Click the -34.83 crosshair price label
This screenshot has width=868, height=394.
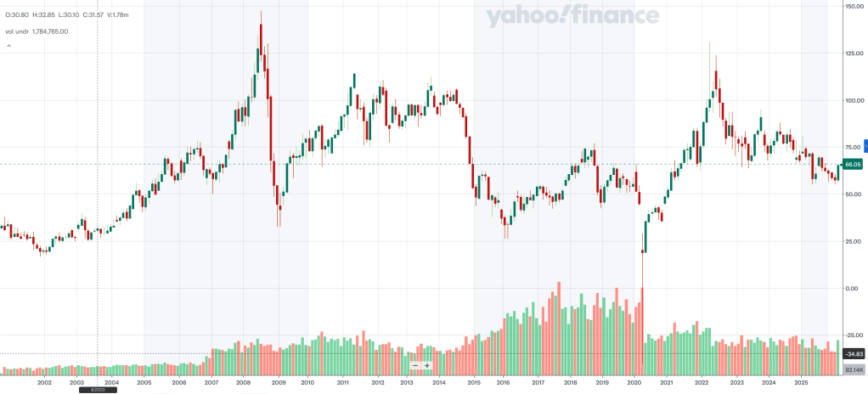click(854, 353)
